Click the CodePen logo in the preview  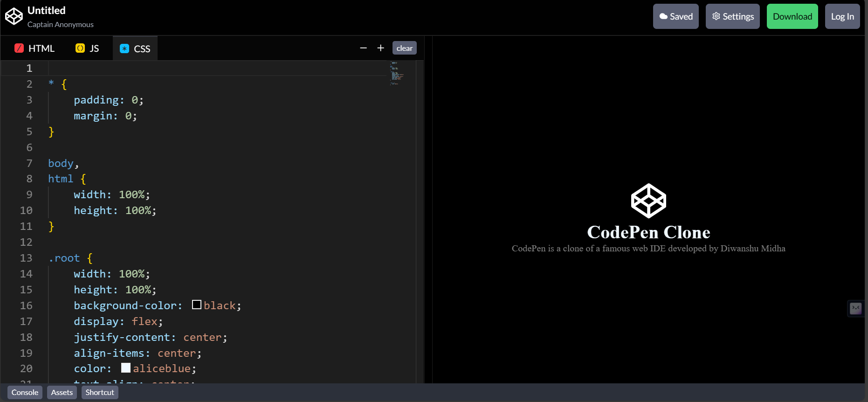[648, 201]
